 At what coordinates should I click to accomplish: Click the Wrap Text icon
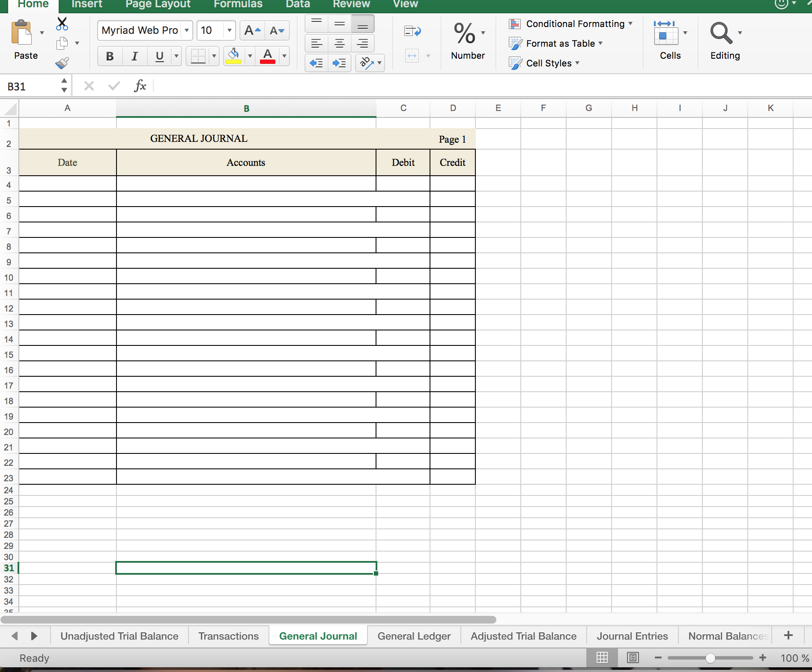[412, 31]
